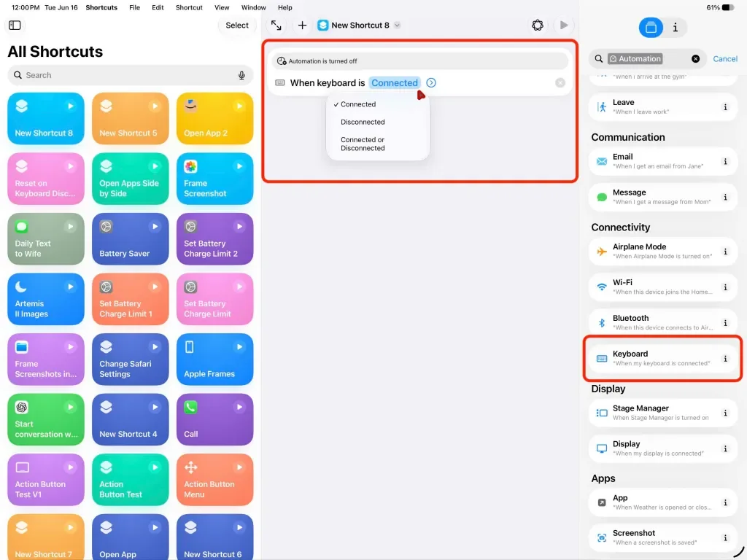Click the full-screen expand arrows icon
The width and height of the screenshot is (747, 560).
276,26
